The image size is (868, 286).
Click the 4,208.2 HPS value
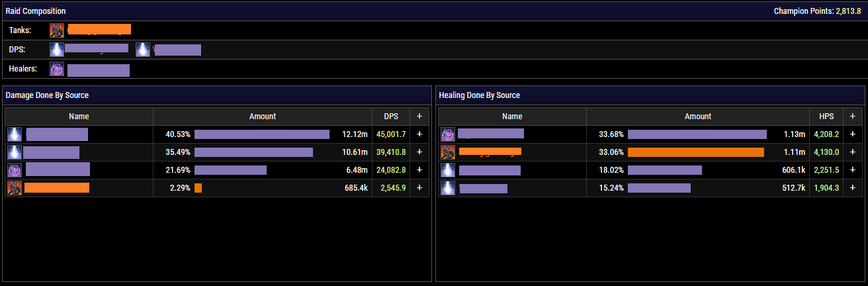tap(826, 134)
